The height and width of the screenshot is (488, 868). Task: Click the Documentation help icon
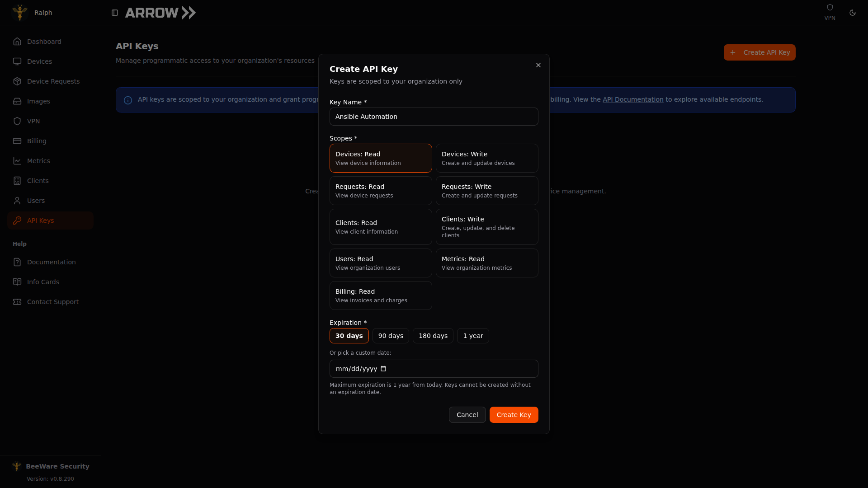[17, 262]
